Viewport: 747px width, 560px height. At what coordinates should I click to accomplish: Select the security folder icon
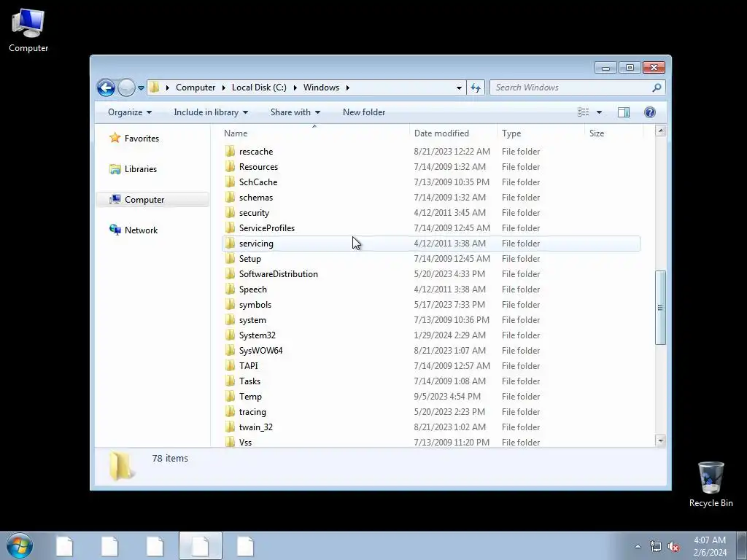[230, 212]
